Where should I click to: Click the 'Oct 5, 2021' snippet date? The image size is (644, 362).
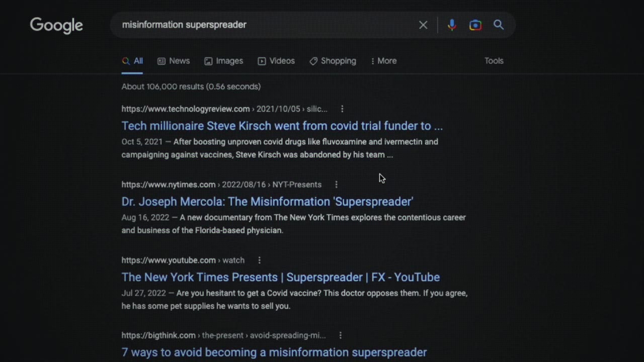click(x=142, y=142)
